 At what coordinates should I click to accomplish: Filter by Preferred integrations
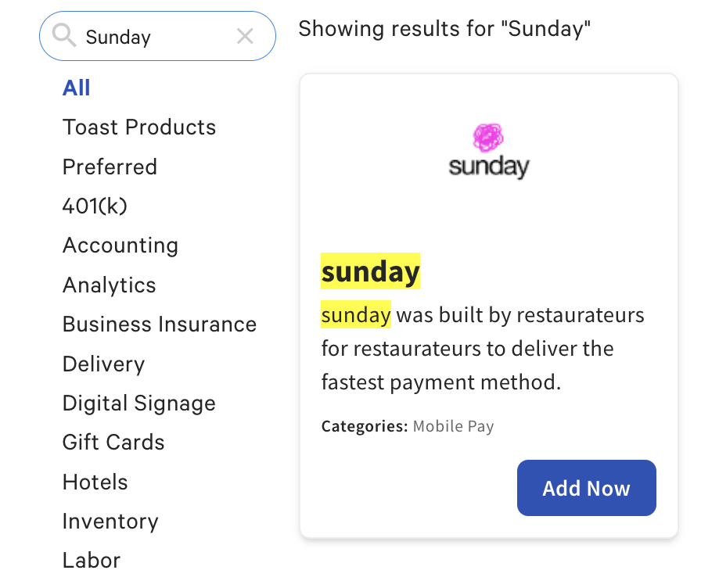click(110, 167)
